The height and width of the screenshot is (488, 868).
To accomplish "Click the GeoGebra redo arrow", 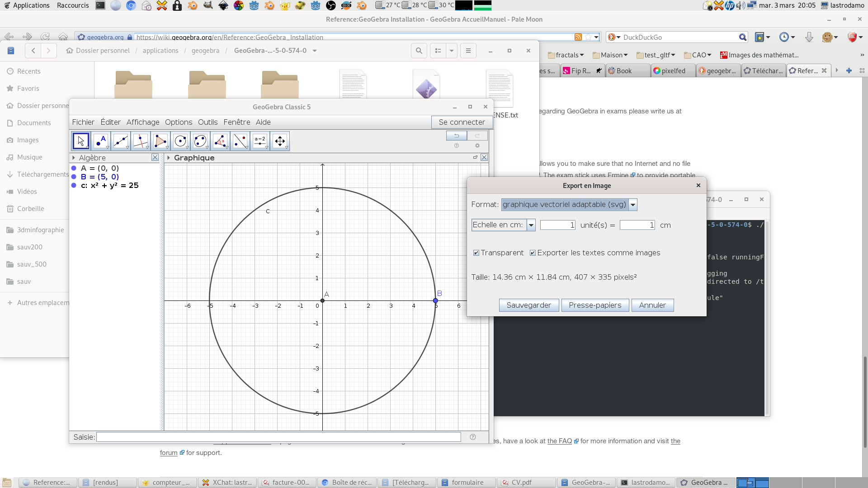I will pos(477,136).
